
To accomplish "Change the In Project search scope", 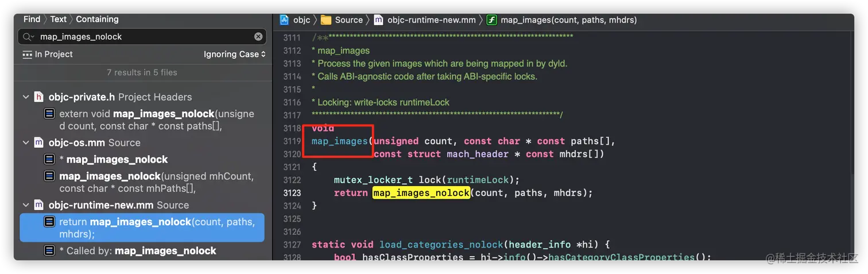I will tap(53, 54).
